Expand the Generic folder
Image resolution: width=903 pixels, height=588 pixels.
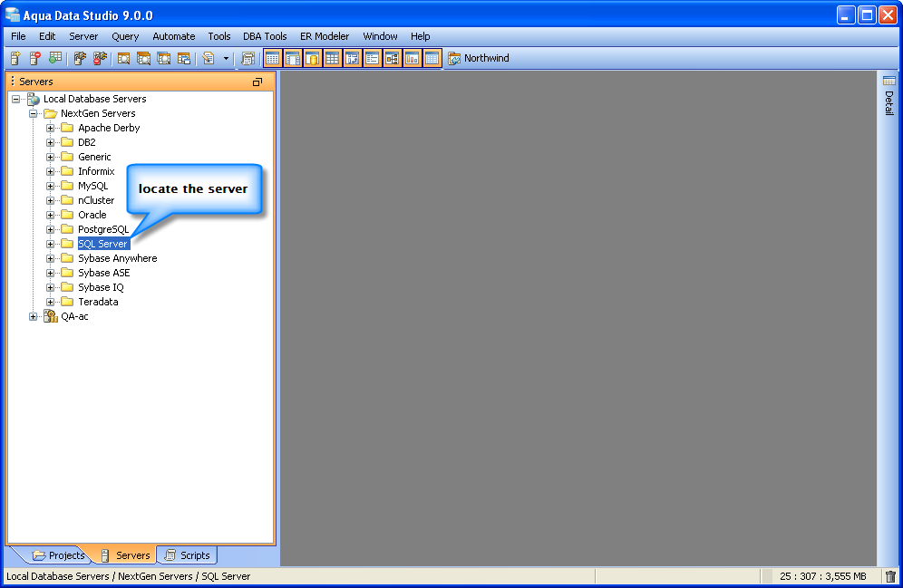51,157
